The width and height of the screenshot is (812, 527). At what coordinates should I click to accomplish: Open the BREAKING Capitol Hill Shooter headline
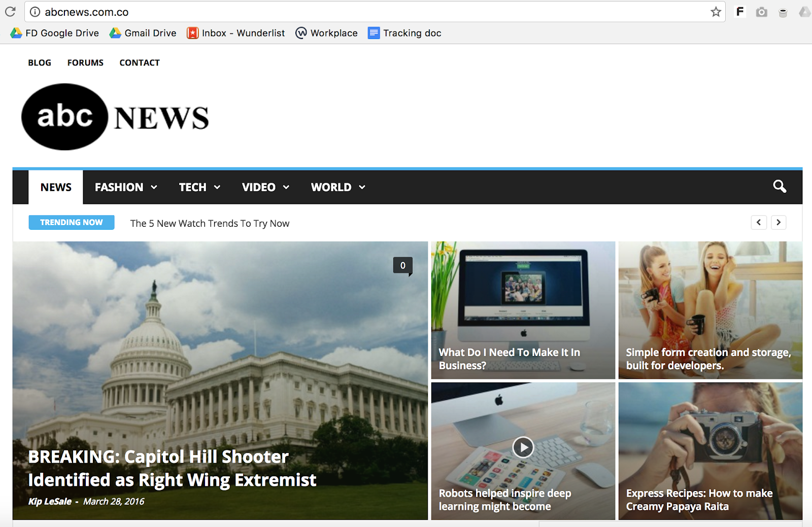tap(172, 468)
